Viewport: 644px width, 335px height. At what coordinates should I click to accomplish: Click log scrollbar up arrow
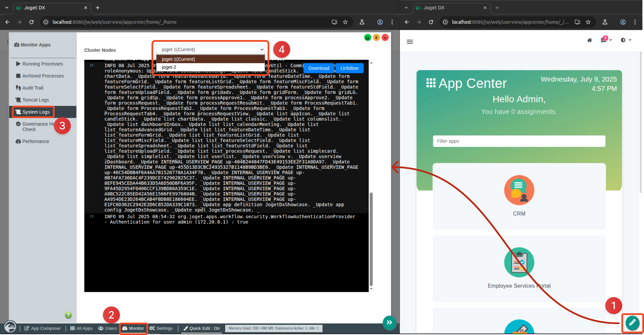(371, 63)
